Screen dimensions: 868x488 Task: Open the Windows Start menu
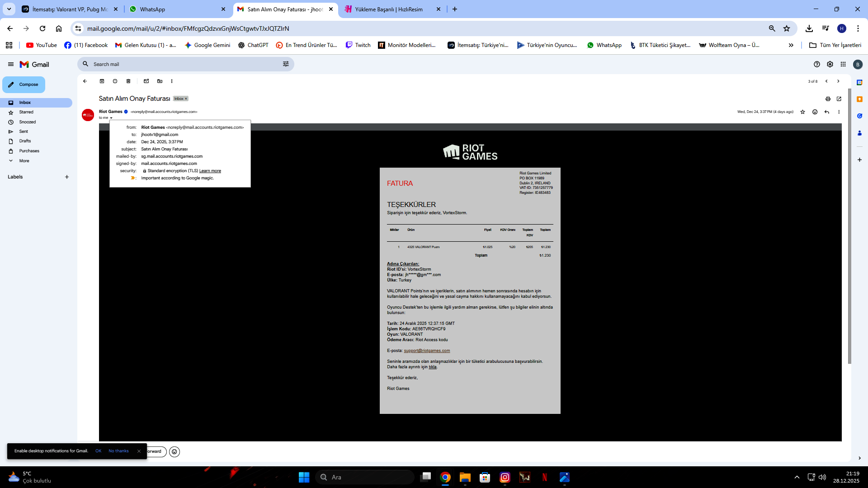point(304,477)
